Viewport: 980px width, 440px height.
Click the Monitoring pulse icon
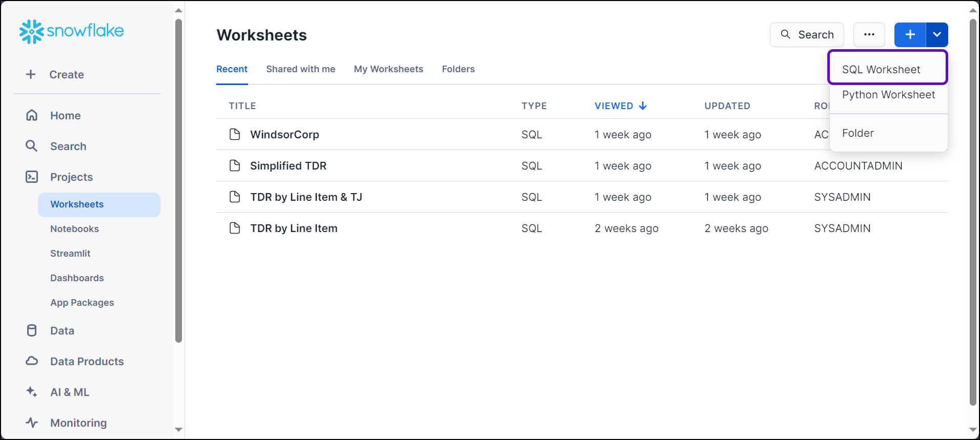[x=32, y=423]
